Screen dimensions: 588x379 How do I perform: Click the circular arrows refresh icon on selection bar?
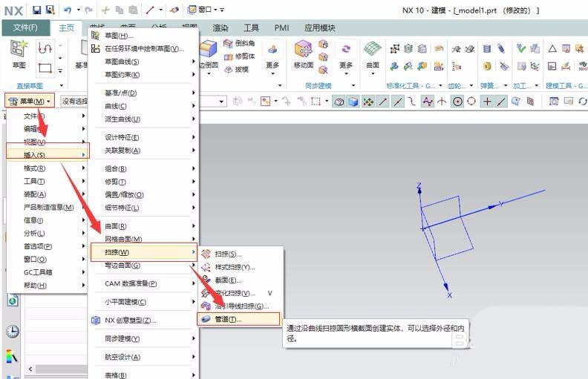pos(582,101)
